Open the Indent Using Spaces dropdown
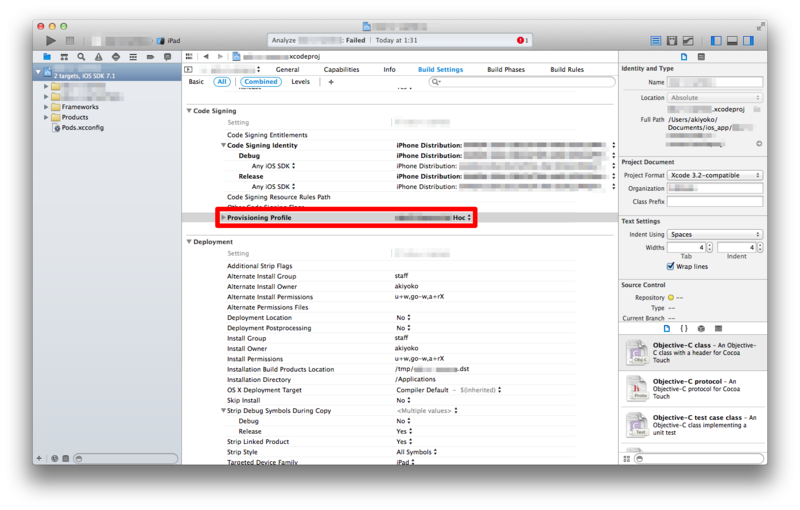The width and height of the screenshot is (800, 510). (x=715, y=234)
